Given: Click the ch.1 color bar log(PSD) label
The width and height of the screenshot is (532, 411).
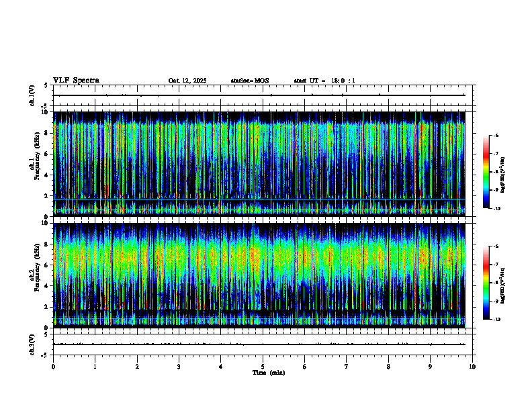Looking at the screenshot, I should coord(502,175).
